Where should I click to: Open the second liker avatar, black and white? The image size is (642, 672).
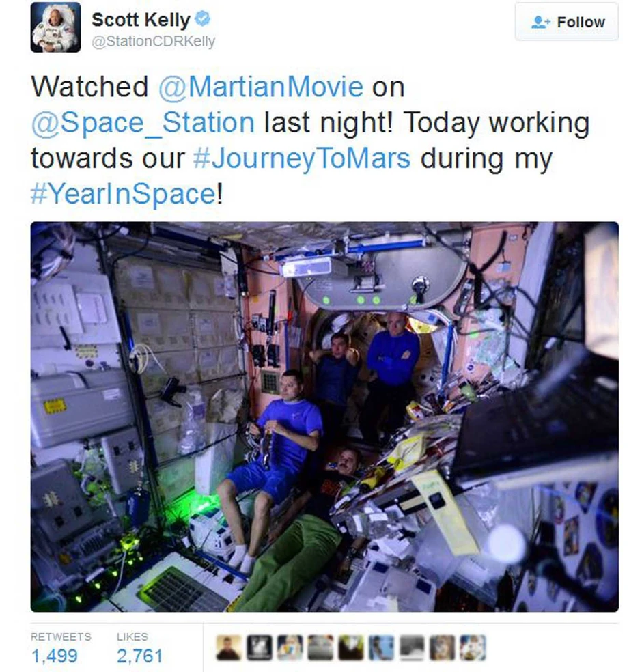click(x=260, y=647)
